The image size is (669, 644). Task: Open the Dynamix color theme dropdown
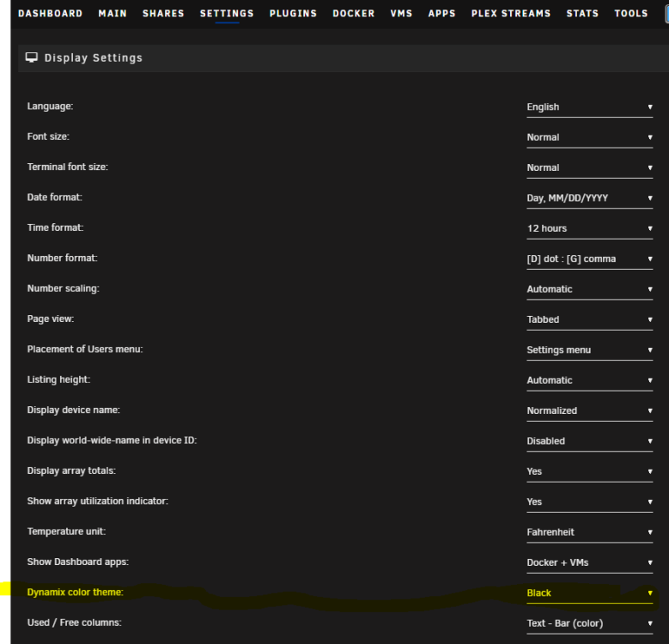click(590, 593)
